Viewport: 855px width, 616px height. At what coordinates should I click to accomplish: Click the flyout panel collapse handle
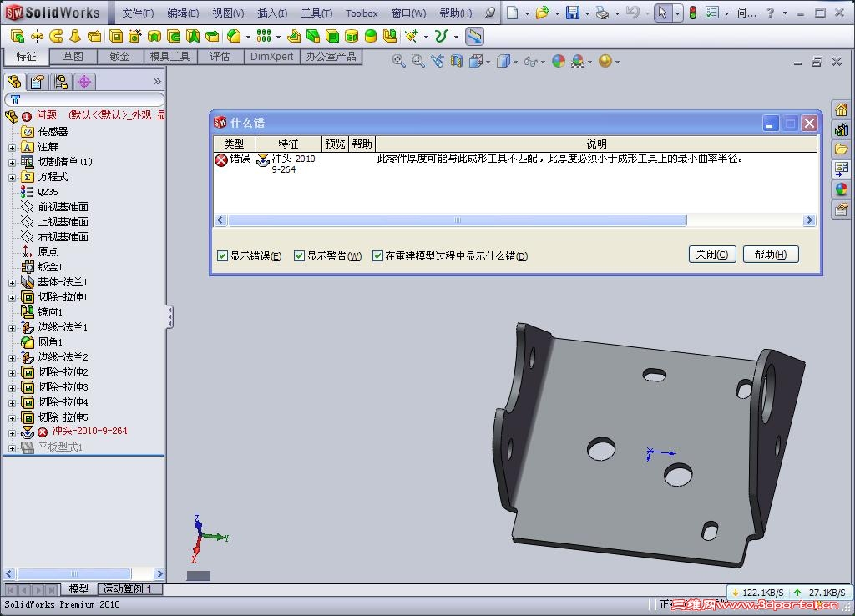point(170,316)
